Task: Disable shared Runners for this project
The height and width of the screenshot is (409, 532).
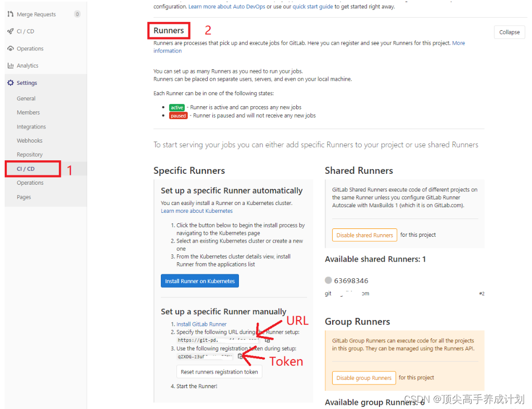Action: tap(364, 235)
